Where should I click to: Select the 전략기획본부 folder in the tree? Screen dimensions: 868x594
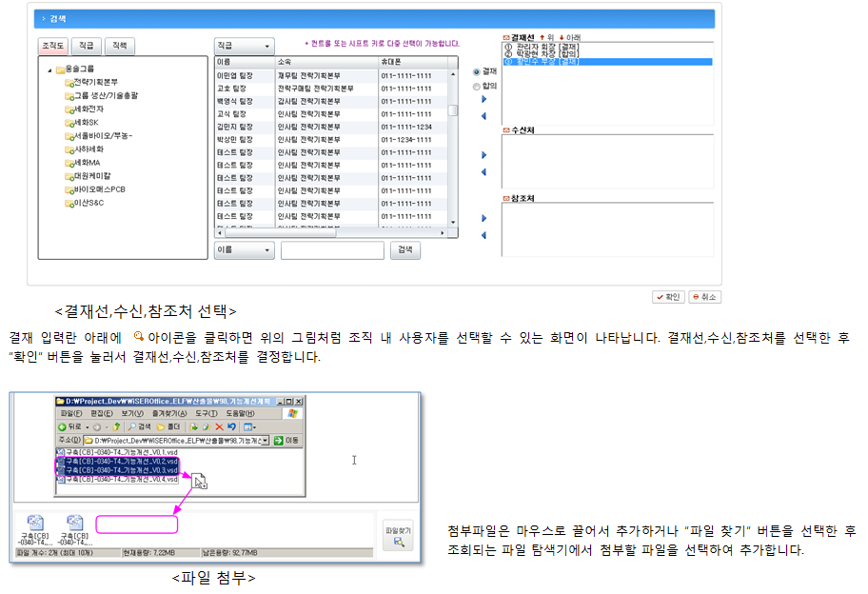click(95, 82)
